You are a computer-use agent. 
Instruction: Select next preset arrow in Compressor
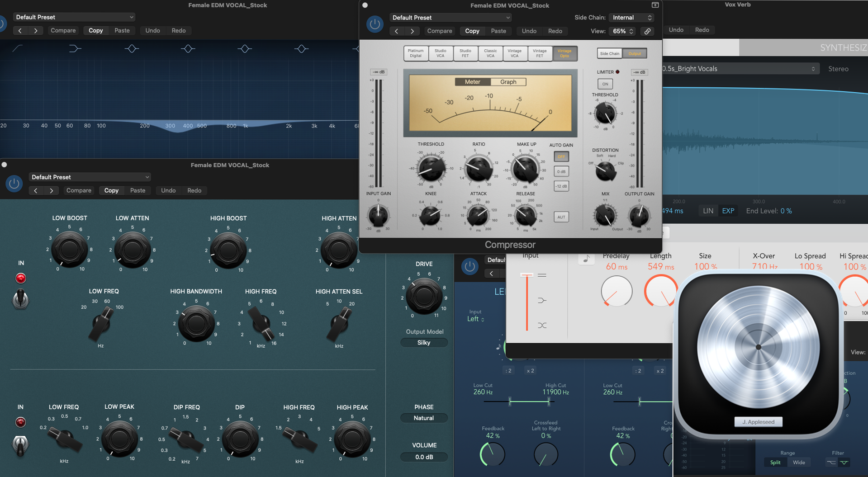pyautogui.click(x=412, y=31)
